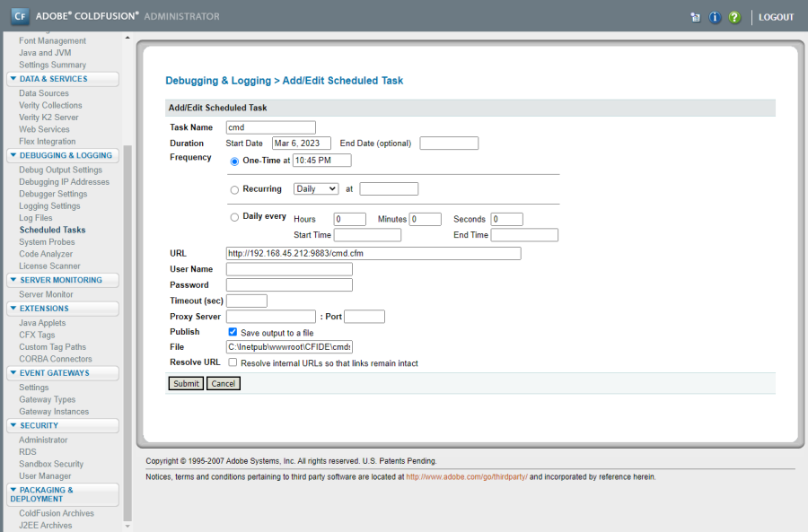Click the Start Date field

tap(302, 144)
